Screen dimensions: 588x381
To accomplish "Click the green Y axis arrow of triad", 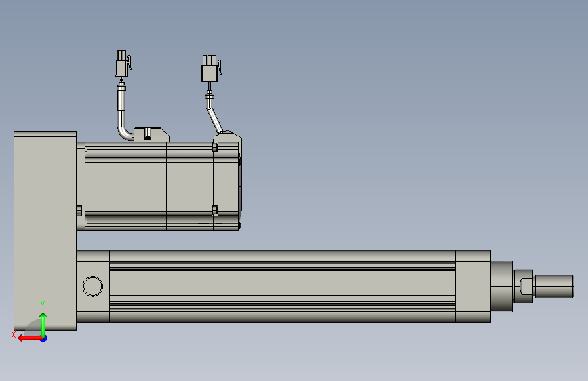I will 43,325.
